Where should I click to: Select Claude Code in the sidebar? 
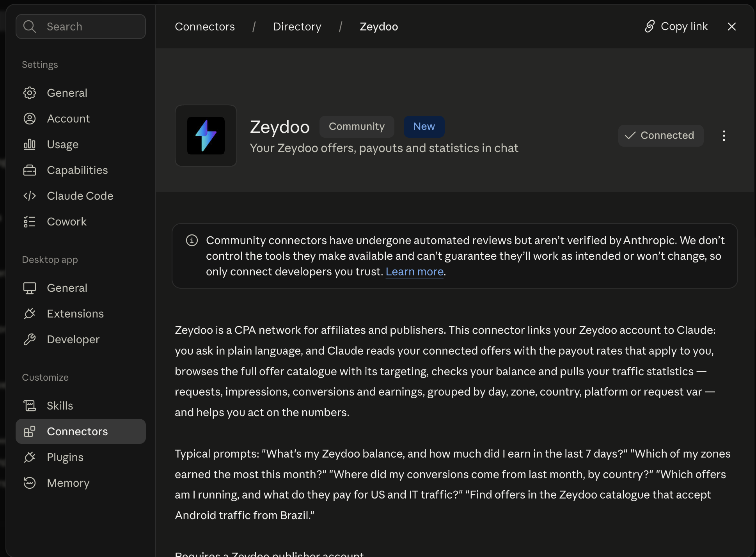pyautogui.click(x=81, y=196)
